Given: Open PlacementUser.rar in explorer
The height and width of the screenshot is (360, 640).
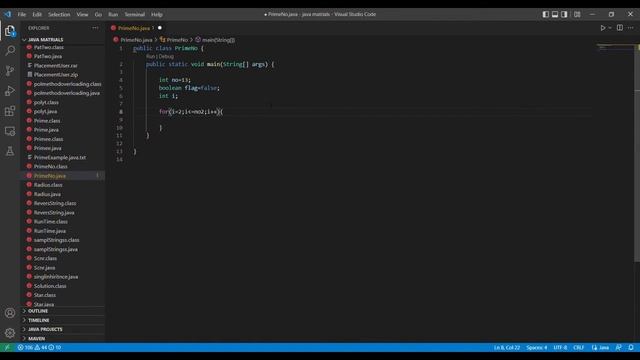Looking at the screenshot, I should coord(56,65).
